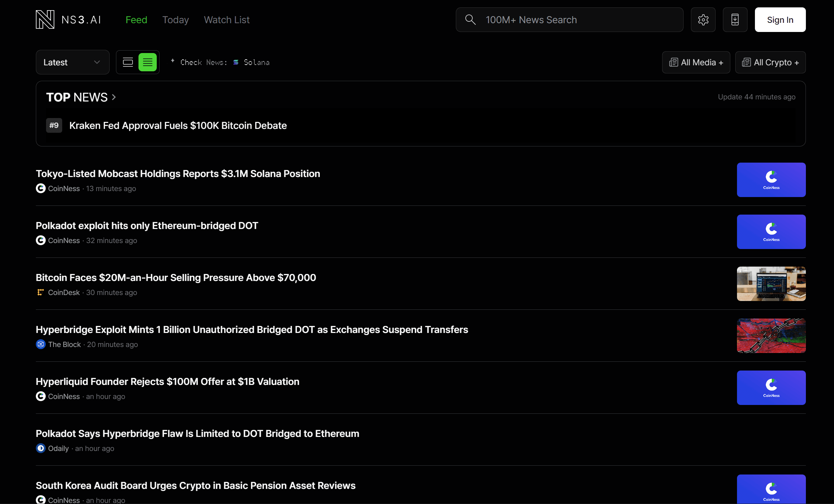The image size is (834, 504).
Task: Click CoinNess thumbnail for Mobcast Holdings story
Action: tap(771, 180)
